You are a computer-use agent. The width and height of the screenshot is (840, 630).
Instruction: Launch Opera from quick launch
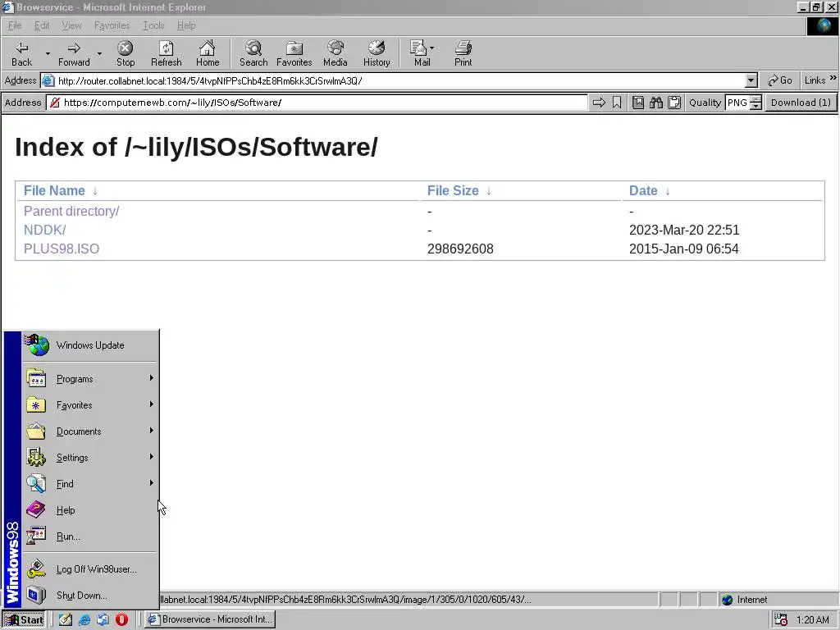(x=121, y=619)
